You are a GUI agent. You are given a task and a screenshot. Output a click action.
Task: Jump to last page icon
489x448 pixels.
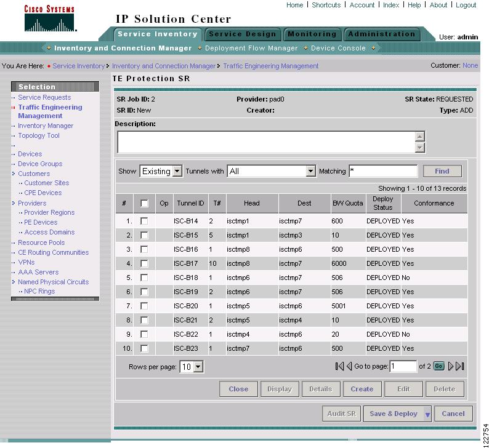pyautogui.click(x=460, y=366)
